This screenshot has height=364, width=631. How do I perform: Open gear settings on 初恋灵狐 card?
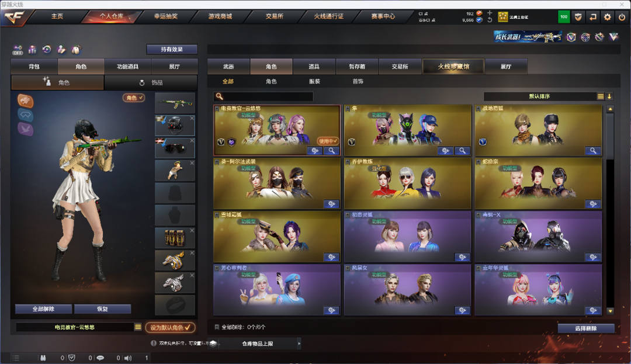click(462, 257)
